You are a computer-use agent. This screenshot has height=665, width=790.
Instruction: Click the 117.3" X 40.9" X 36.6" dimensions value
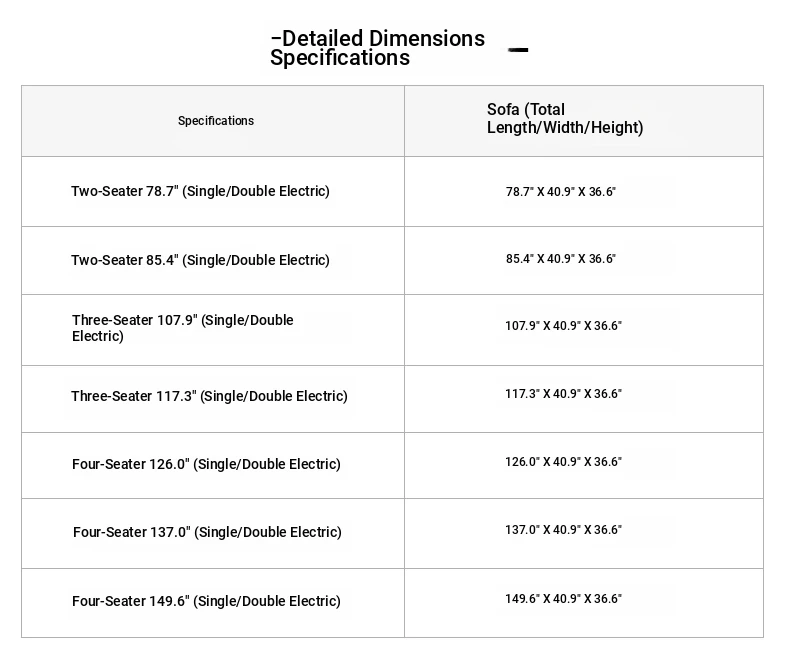coord(563,393)
